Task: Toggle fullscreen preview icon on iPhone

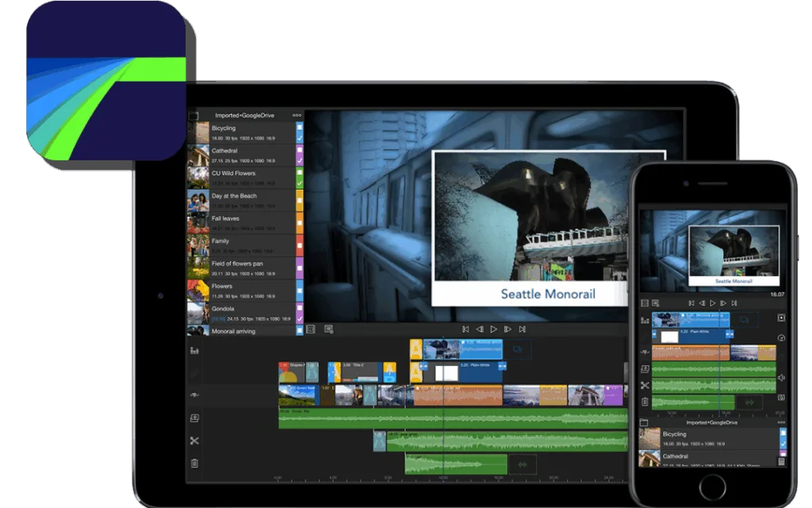Action: pos(645,303)
